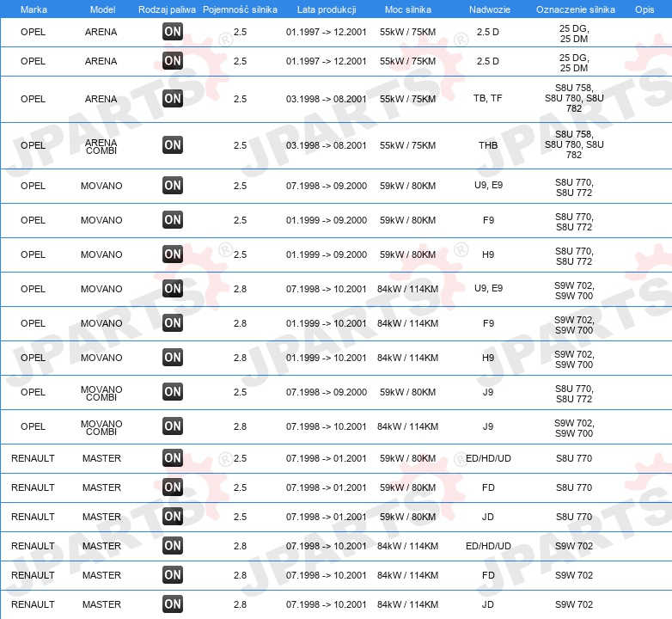
Task: Select '03.1998 -> 08.2001' in the THB row
Action: click(x=327, y=145)
